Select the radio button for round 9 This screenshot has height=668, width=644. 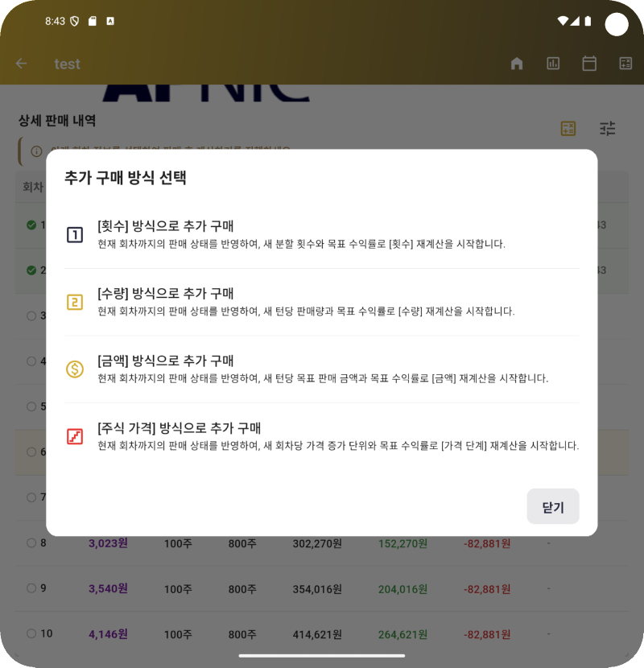31,588
